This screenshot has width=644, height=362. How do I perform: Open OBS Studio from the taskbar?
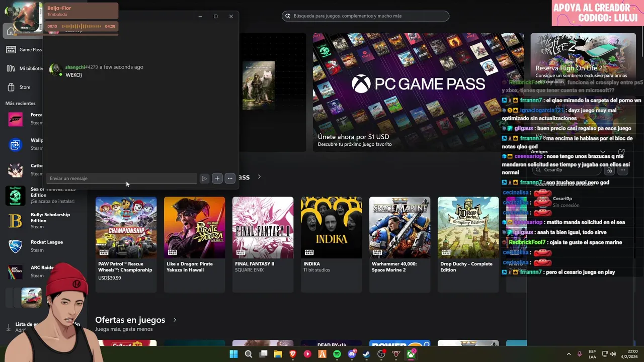(381, 354)
